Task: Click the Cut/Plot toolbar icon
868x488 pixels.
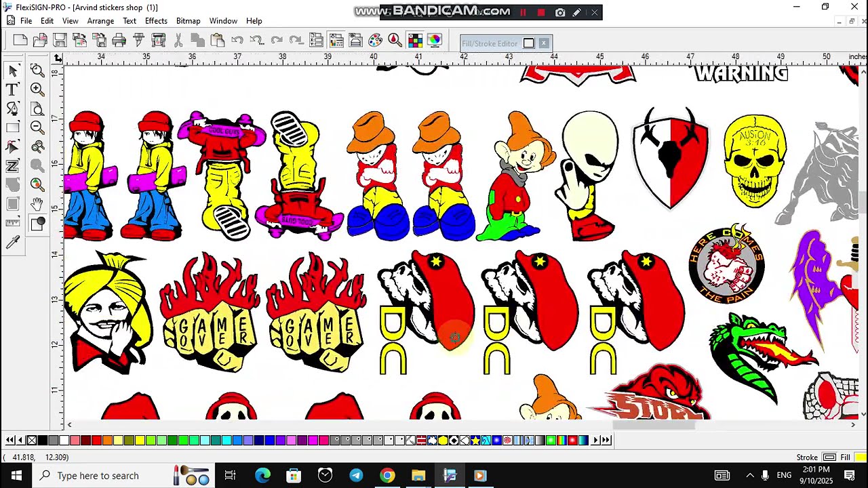Action: pos(138,41)
